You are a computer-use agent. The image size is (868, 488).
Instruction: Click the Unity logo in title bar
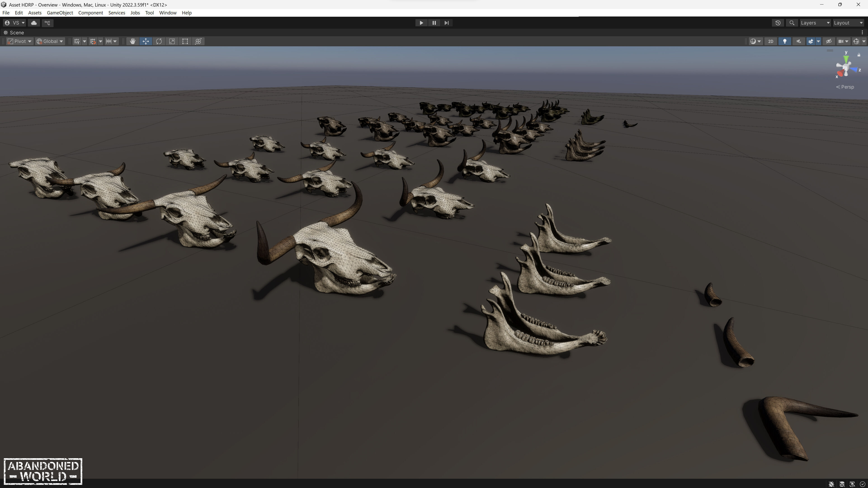4,4
